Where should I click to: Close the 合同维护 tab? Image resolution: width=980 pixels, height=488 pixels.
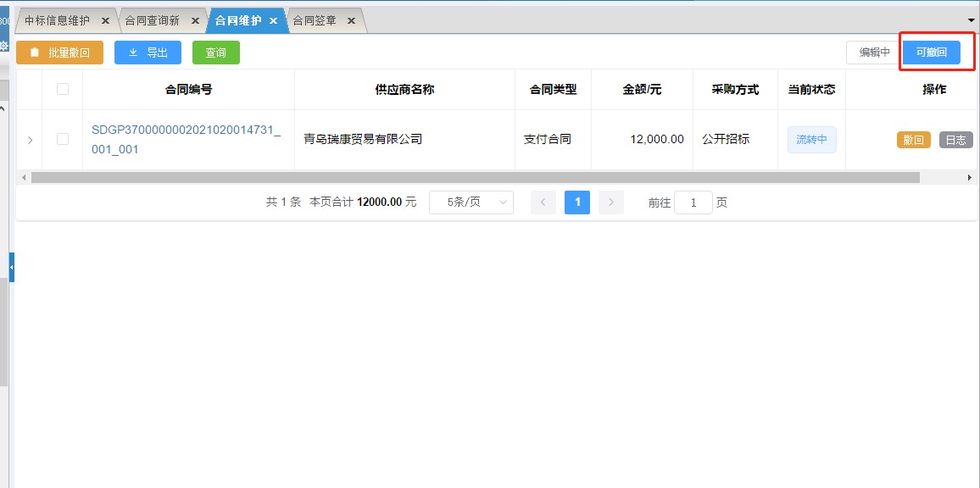[273, 20]
